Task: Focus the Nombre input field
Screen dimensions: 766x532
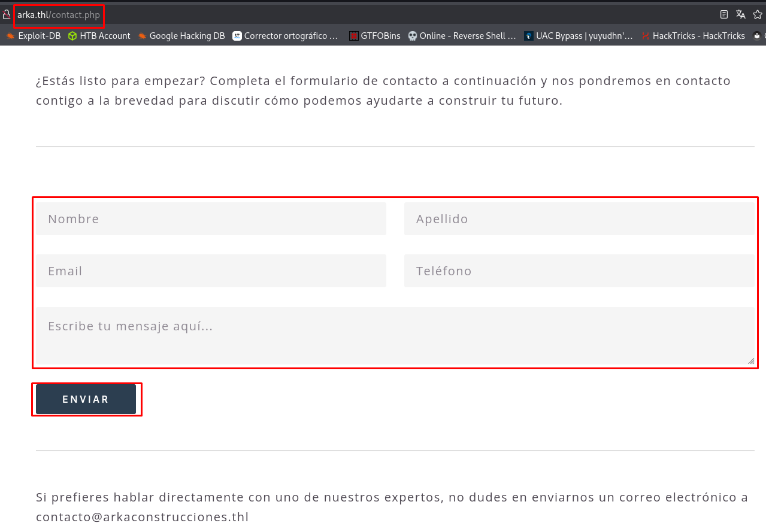Action: (x=211, y=219)
